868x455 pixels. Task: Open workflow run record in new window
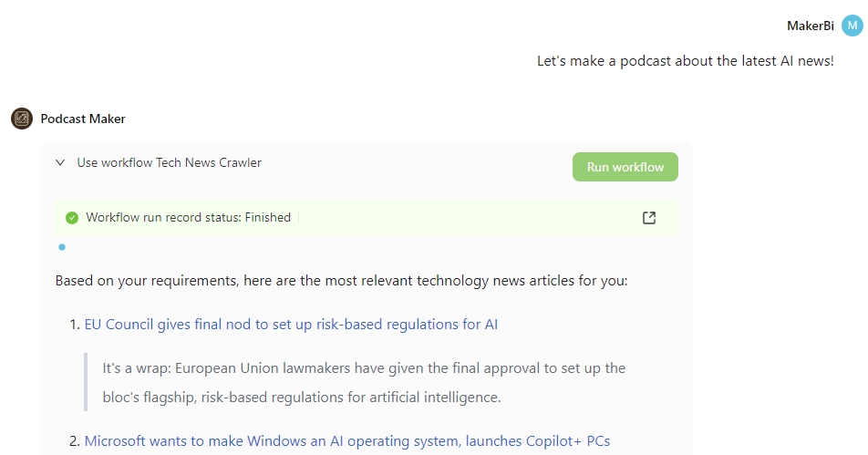649,218
